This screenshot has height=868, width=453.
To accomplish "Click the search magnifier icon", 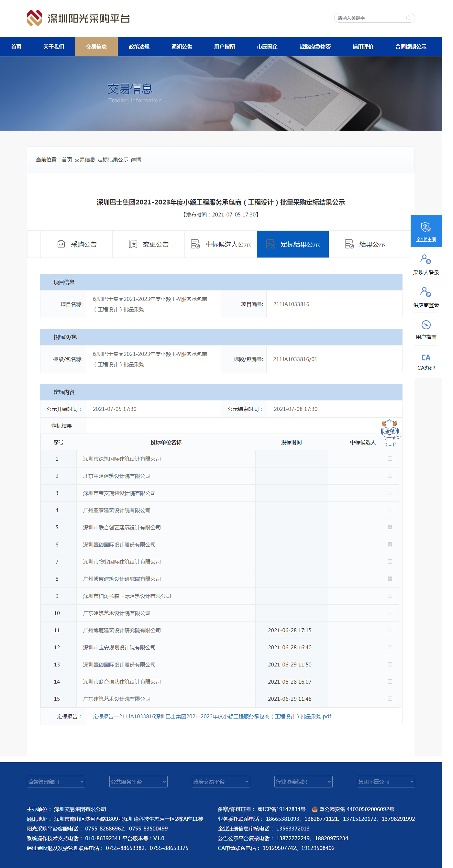I will click(408, 18).
